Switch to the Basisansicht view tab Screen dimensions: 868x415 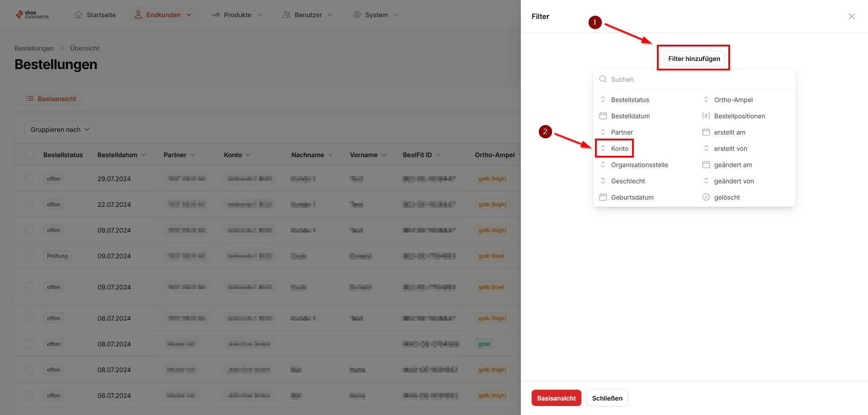51,98
